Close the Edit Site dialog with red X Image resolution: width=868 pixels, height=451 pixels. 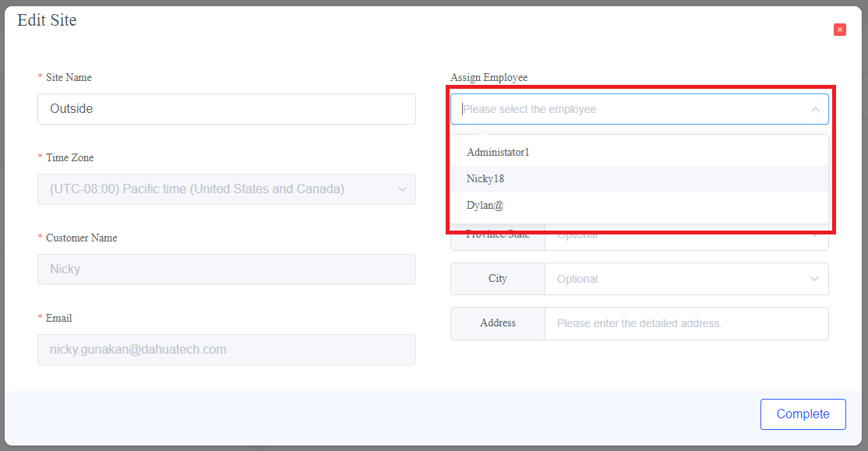tap(840, 30)
